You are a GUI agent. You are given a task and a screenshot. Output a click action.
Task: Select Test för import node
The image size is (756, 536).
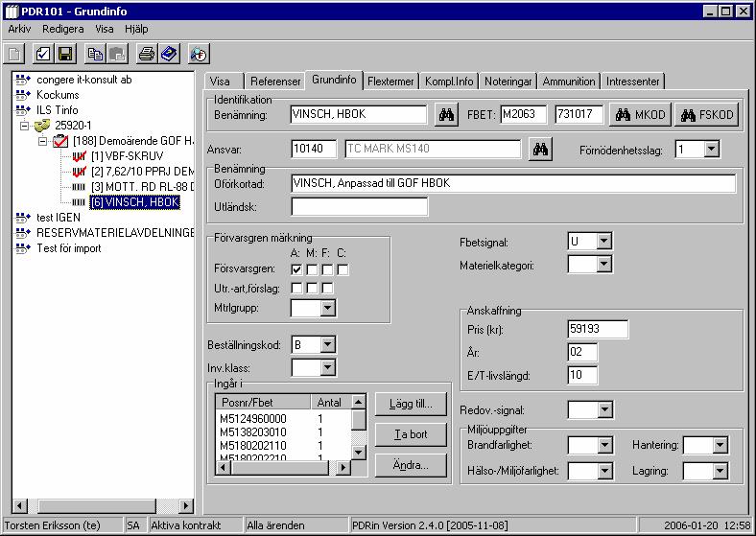69,248
